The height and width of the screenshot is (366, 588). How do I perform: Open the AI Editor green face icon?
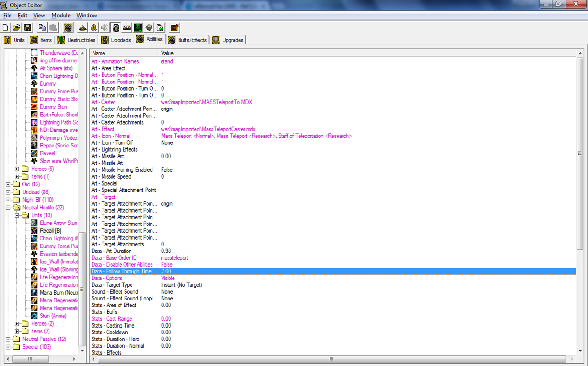pyautogui.click(x=137, y=28)
